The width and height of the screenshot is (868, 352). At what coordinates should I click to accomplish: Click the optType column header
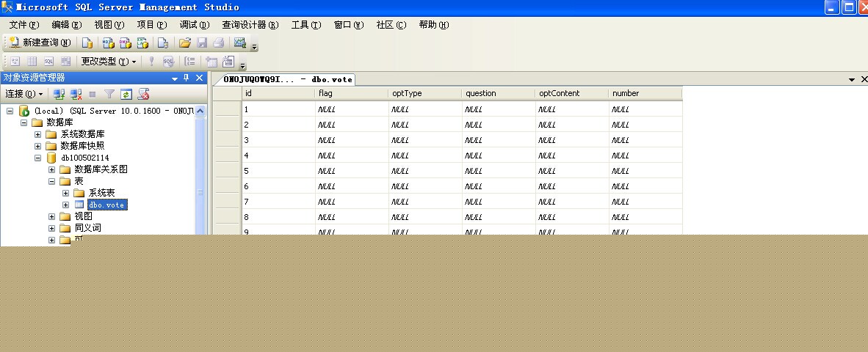tap(424, 93)
